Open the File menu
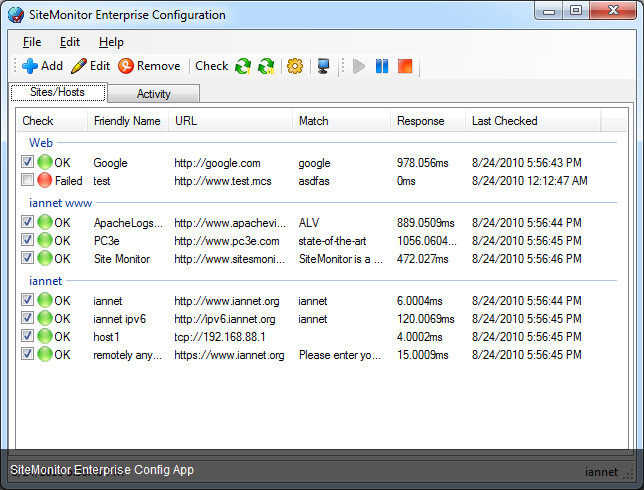Screen dimensions: 644x490 pos(32,42)
